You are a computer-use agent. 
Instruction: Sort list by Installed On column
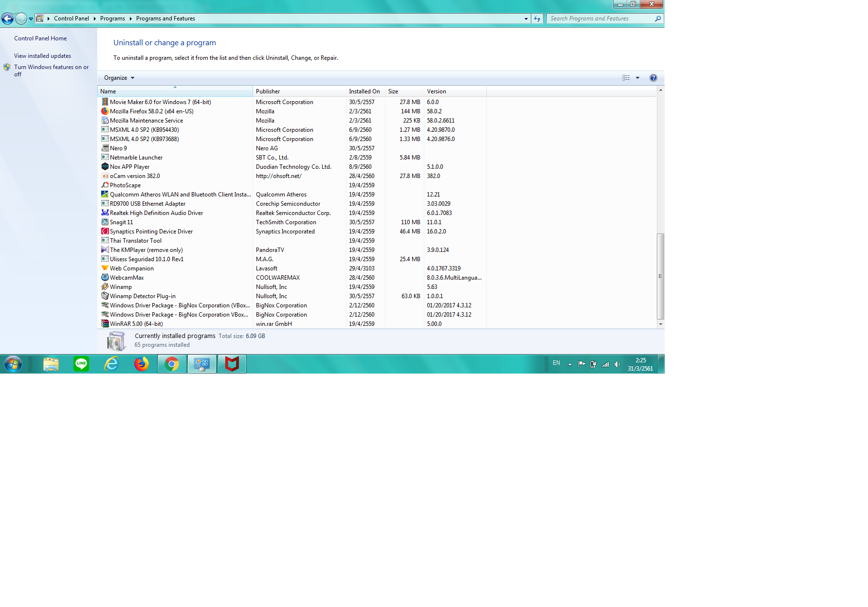coord(365,91)
